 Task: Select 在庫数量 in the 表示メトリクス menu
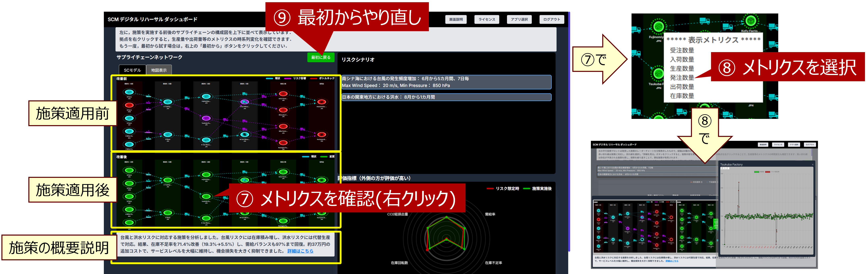[x=682, y=96]
